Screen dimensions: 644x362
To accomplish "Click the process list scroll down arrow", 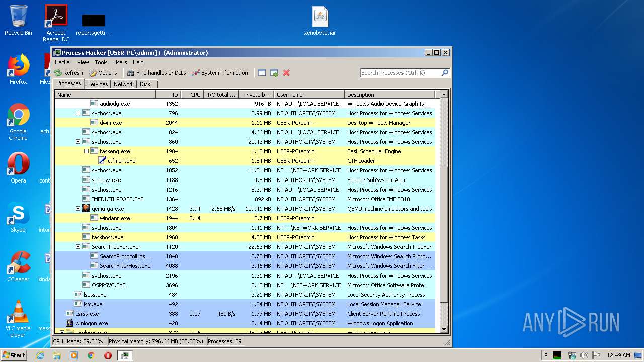I will coord(444,329).
